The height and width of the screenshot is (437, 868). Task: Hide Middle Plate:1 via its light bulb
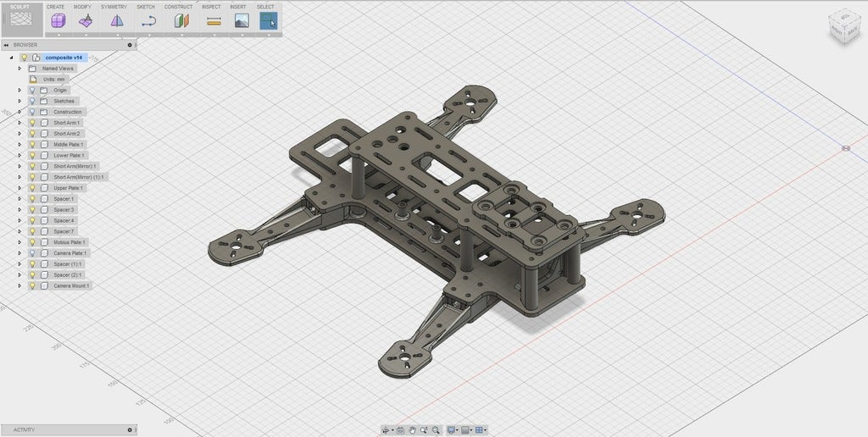point(32,144)
